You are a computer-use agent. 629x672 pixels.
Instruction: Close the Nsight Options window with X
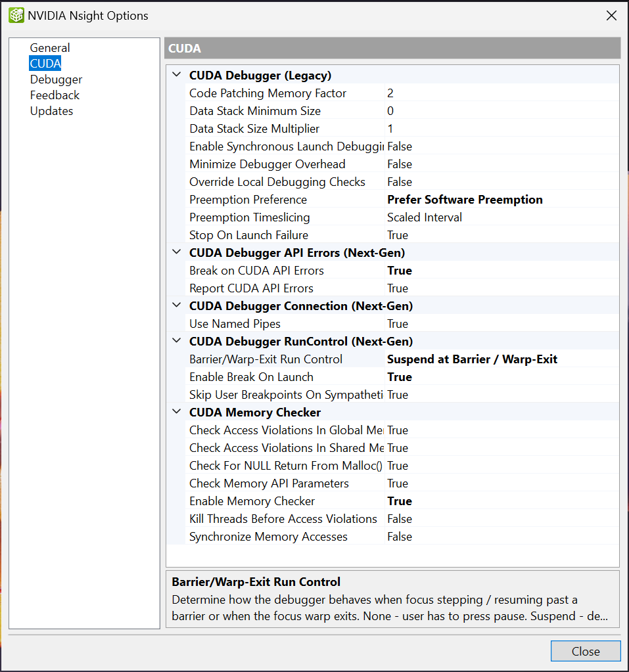[611, 16]
